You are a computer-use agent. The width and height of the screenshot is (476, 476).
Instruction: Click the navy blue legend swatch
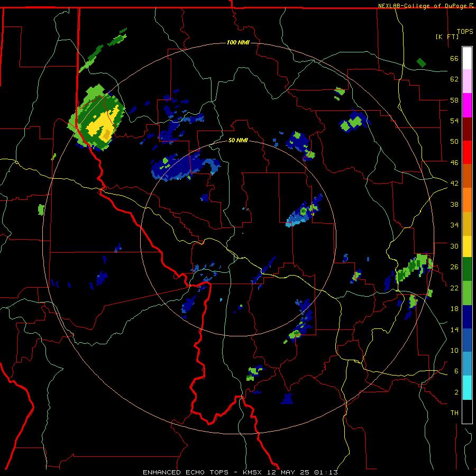point(467,317)
